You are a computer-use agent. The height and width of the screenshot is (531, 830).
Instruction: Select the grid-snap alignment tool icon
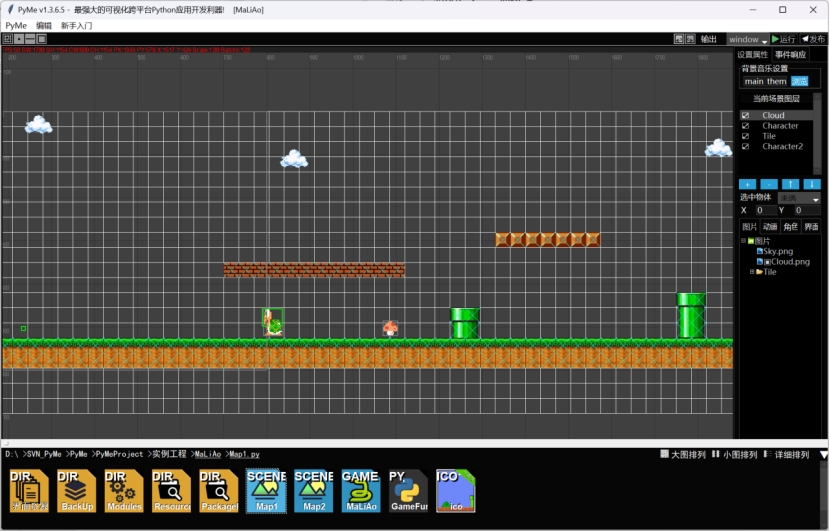point(7,39)
